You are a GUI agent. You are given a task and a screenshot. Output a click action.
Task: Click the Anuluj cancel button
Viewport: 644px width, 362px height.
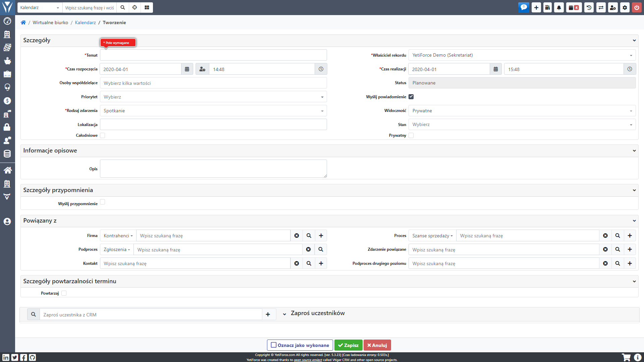(377, 345)
